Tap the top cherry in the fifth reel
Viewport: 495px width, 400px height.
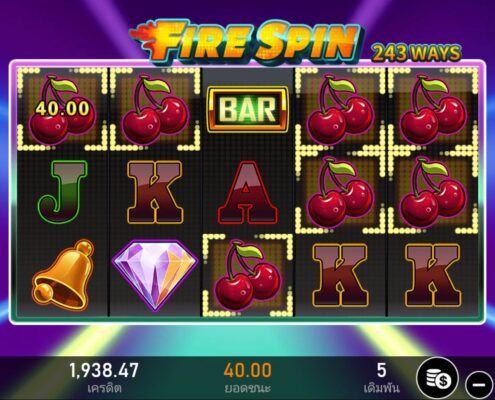[433, 110]
